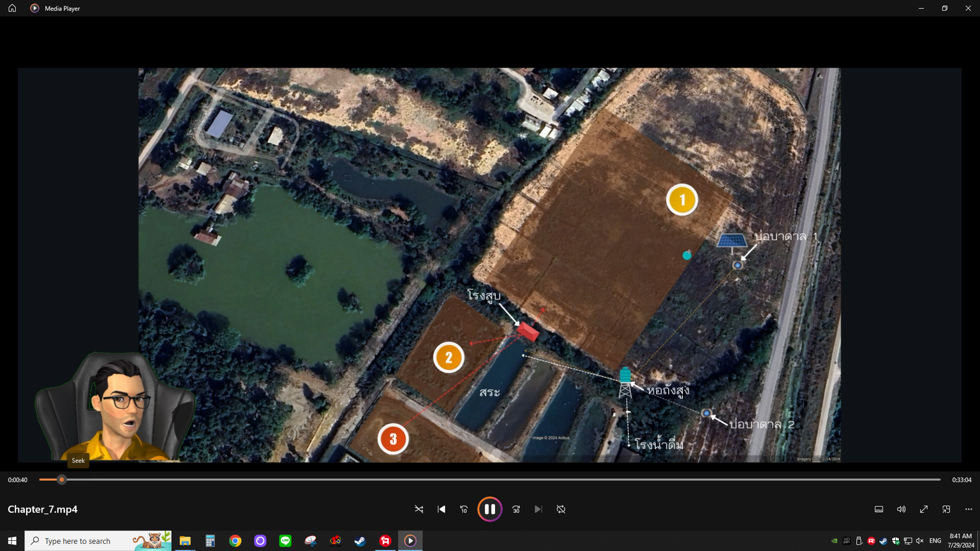Skip back 10 seconds
Image resolution: width=980 pixels, height=551 pixels.
point(464,509)
